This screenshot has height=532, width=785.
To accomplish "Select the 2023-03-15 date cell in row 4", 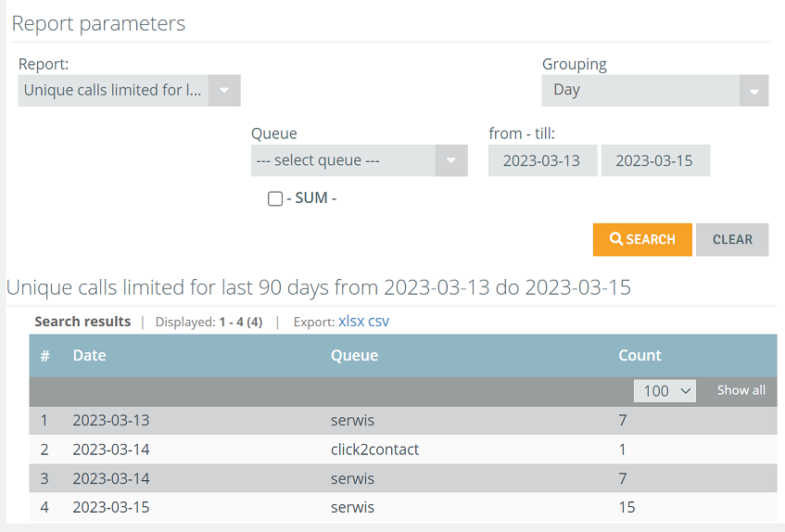I will 111,508.
